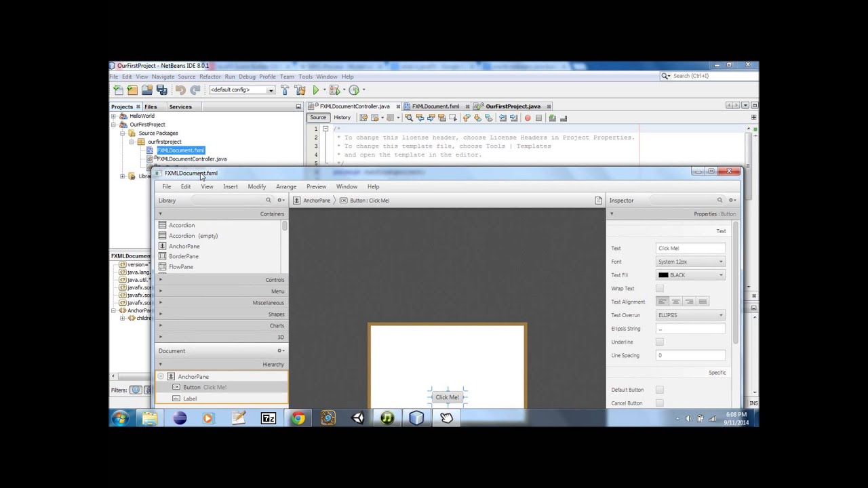The width and height of the screenshot is (868, 488).
Task: Click the red record macro icon in editor toolbar
Action: 528,118
